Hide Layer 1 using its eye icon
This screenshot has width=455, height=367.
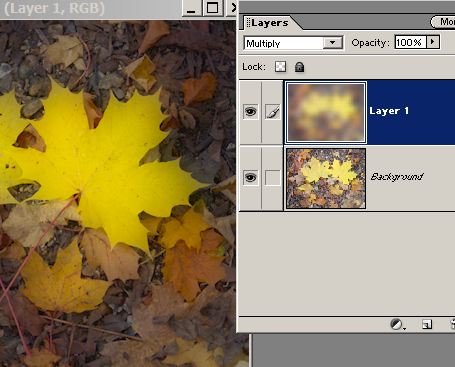(251, 111)
